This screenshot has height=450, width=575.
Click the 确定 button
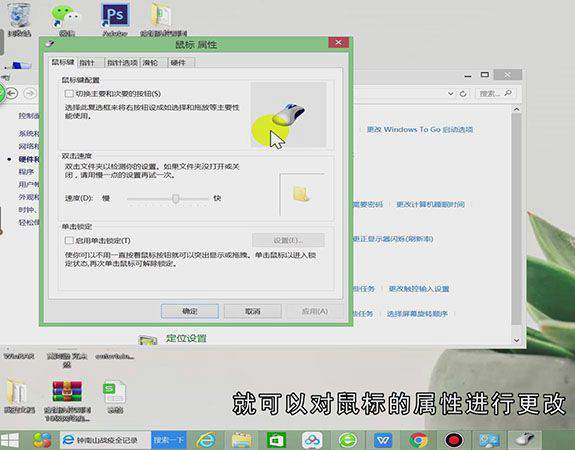[190, 311]
